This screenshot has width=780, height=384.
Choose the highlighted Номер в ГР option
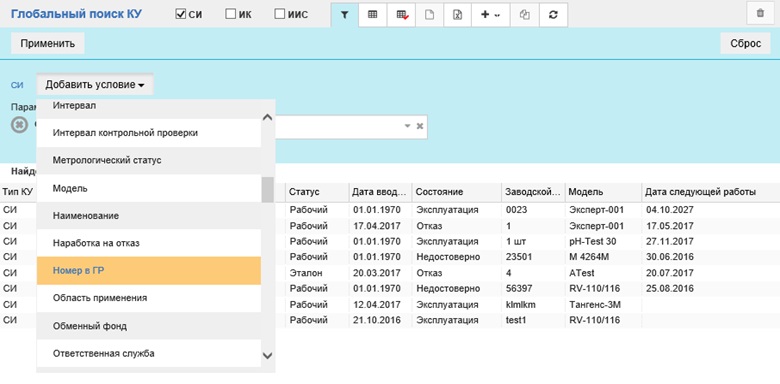tap(149, 271)
